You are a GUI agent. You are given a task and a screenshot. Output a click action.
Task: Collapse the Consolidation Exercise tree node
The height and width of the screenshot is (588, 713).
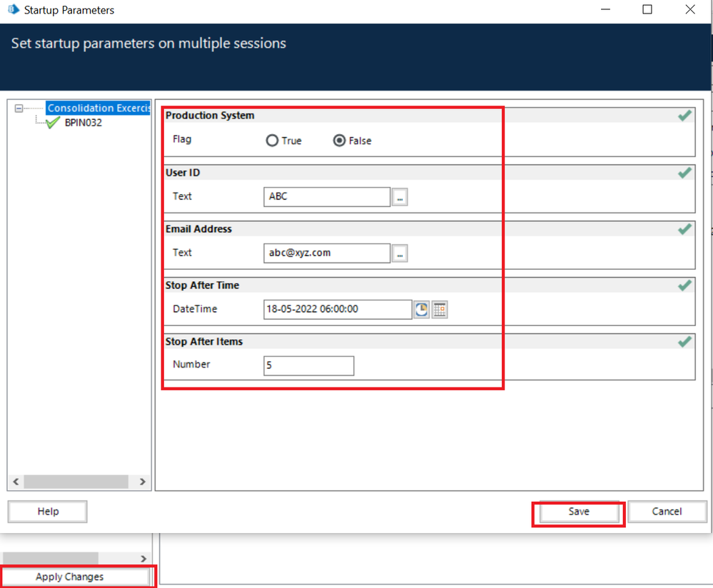click(x=19, y=108)
